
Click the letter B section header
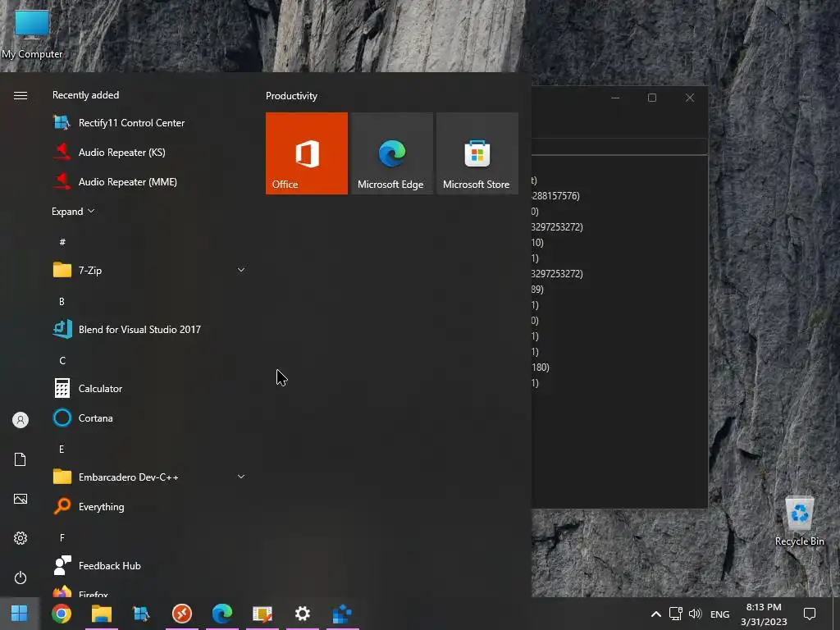click(x=62, y=302)
